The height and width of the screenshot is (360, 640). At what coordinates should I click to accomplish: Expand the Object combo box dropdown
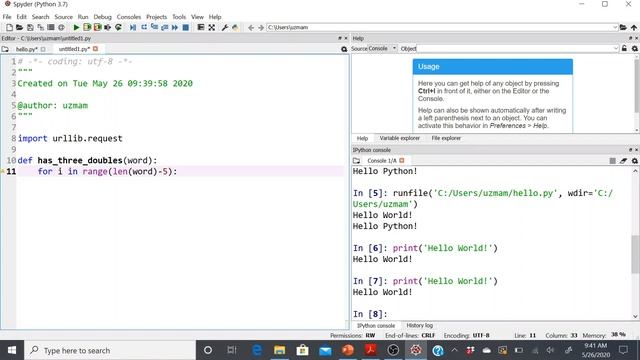616,49
